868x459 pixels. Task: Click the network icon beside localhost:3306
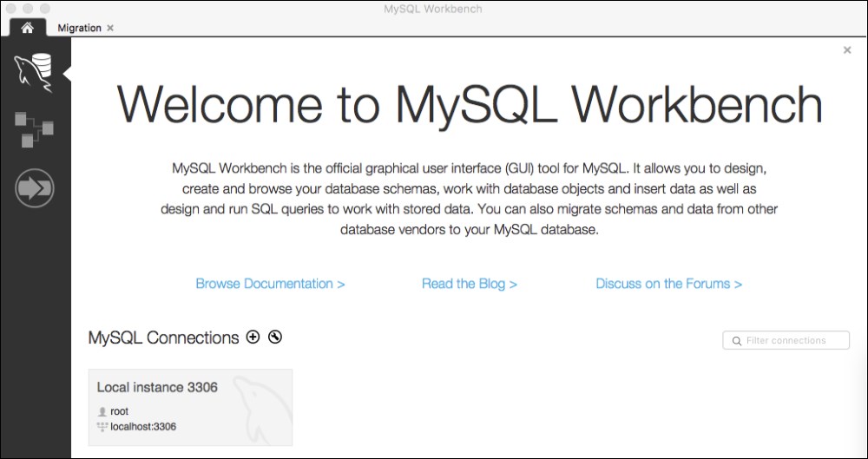[102, 426]
